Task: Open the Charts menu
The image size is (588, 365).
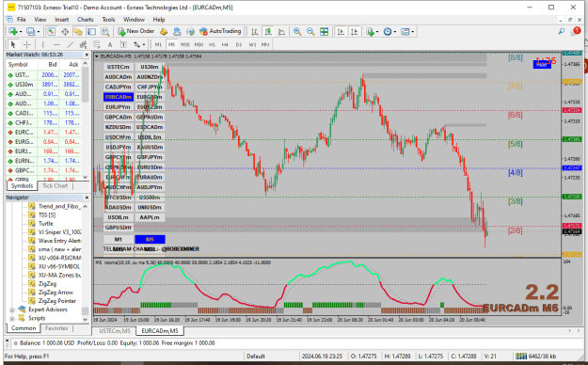Action: click(x=85, y=19)
